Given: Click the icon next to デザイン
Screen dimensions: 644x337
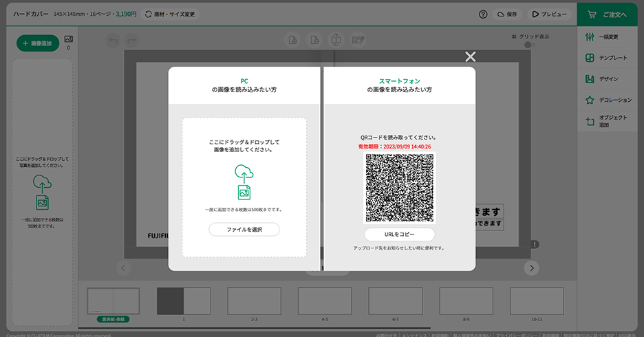Looking at the screenshot, I should point(590,79).
